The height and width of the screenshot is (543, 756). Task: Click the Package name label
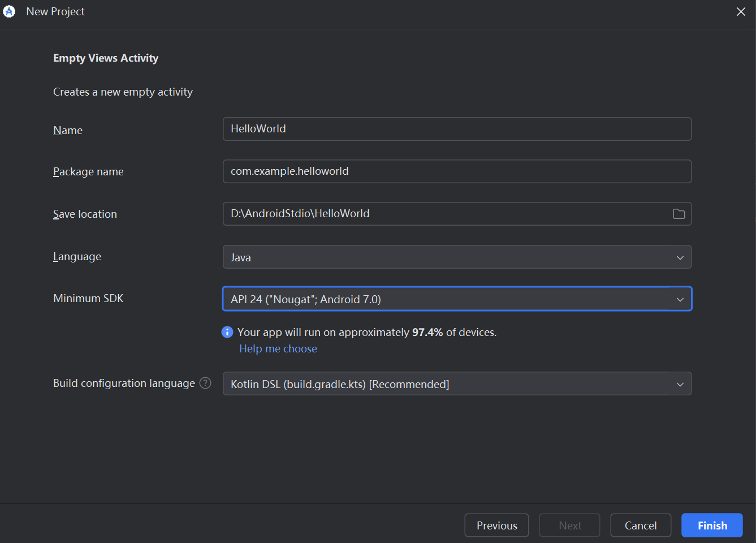point(88,172)
